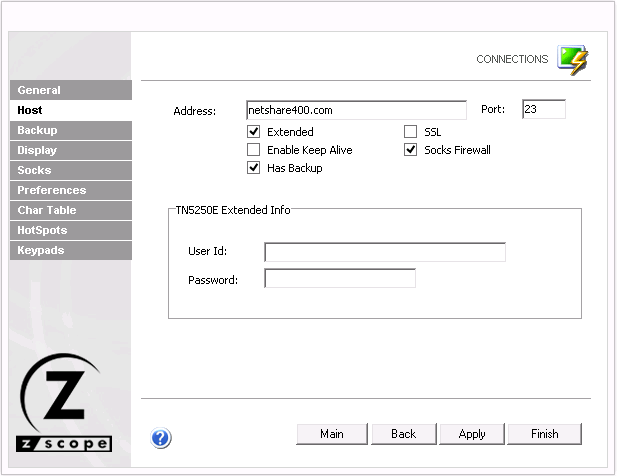
Task: Go to the Socks section
Action: coord(71,171)
